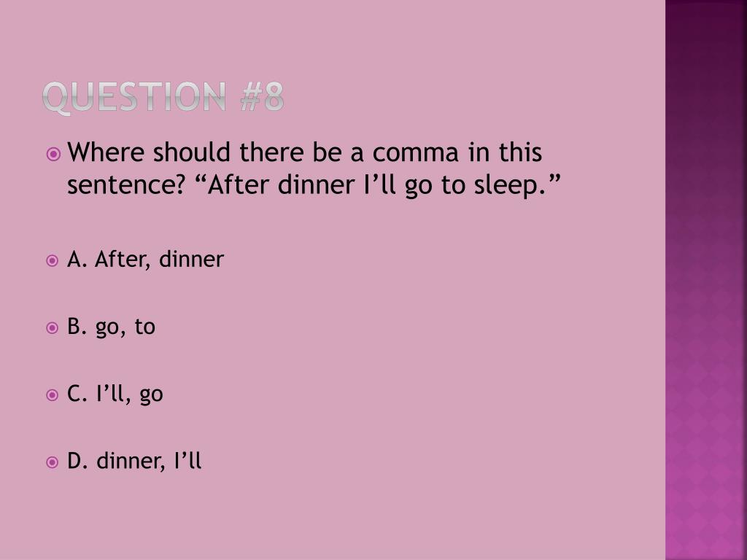This screenshot has height=560, width=747.
Task: Click the '#8' number in the heading
Action: pos(263,97)
